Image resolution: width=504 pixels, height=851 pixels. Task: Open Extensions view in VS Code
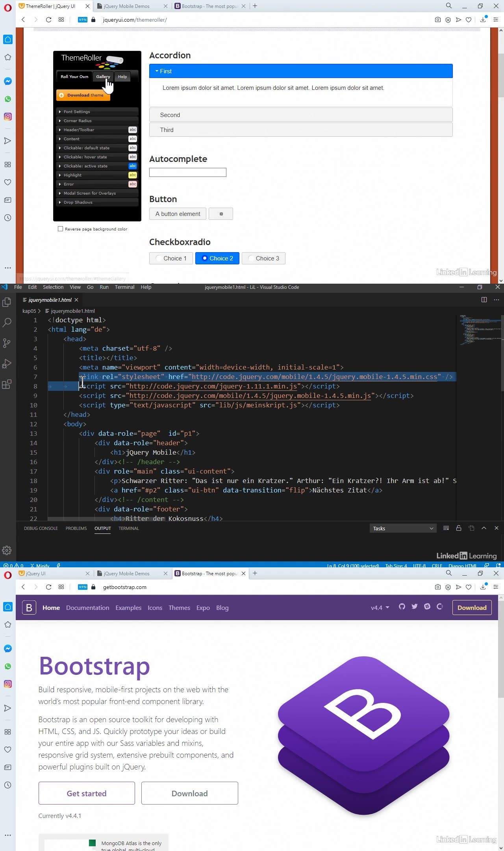click(7, 384)
